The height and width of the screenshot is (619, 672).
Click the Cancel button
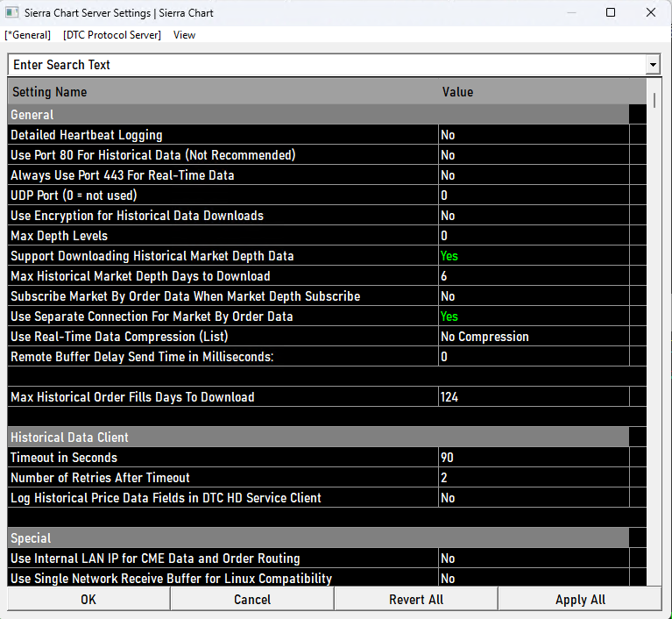click(x=252, y=599)
